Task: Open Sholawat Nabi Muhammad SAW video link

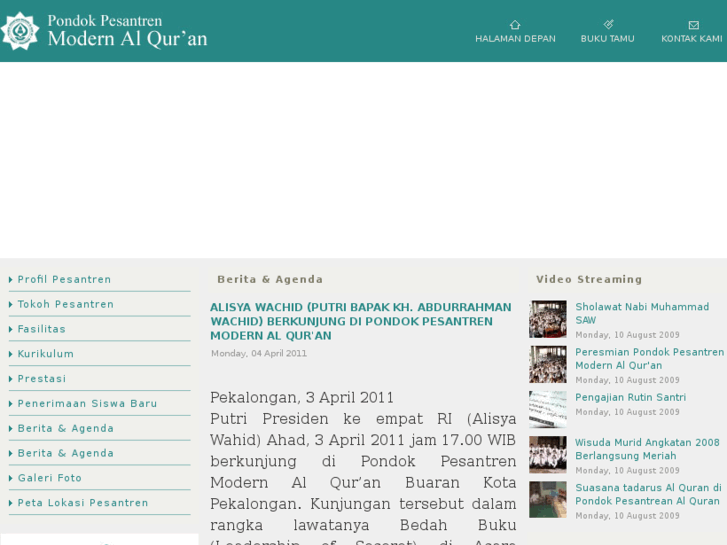Action: [642, 314]
